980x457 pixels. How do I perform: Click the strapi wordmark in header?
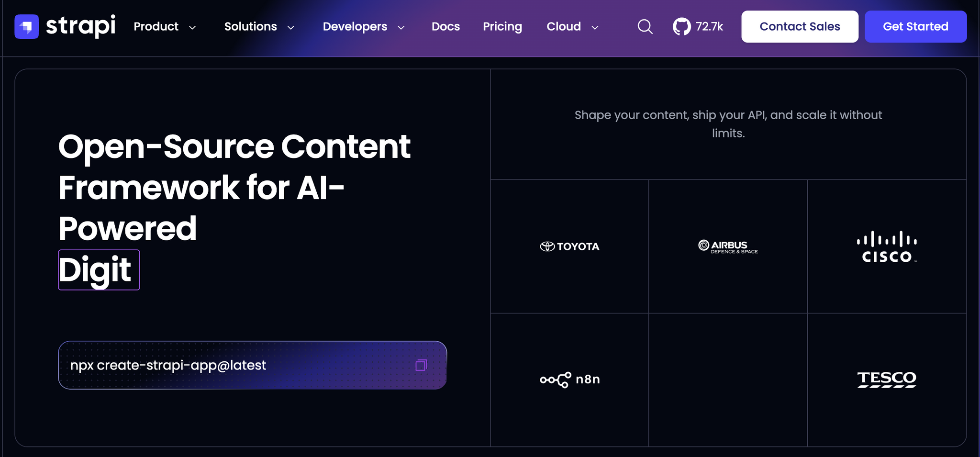pyautogui.click(x=81, y=26)
